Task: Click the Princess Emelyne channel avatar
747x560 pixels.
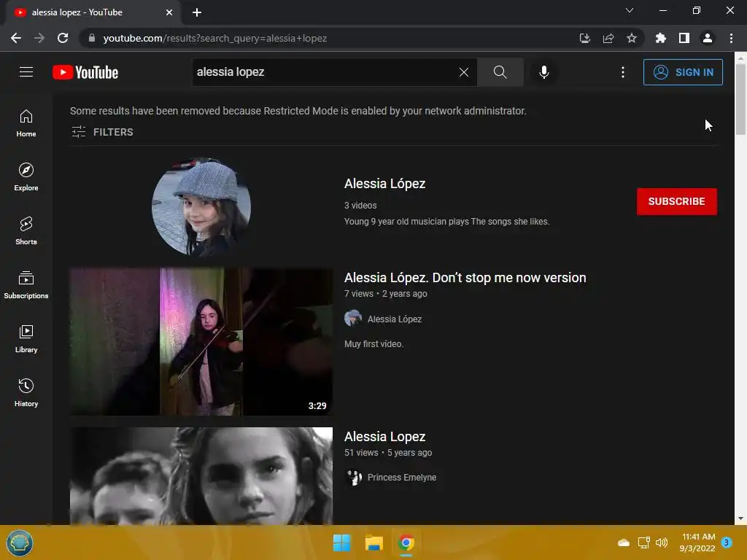Action: pyautogui.click(x=353, y=477)
